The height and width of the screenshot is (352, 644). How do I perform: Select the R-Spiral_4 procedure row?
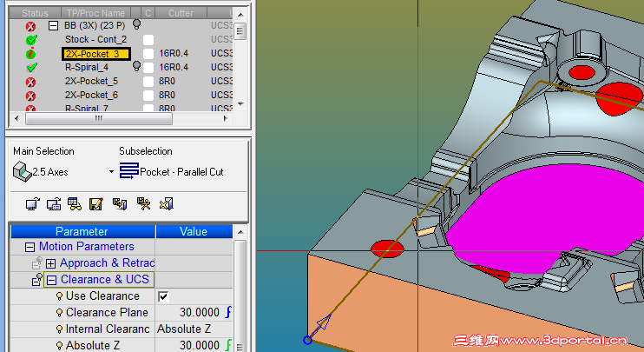(87, 68)
